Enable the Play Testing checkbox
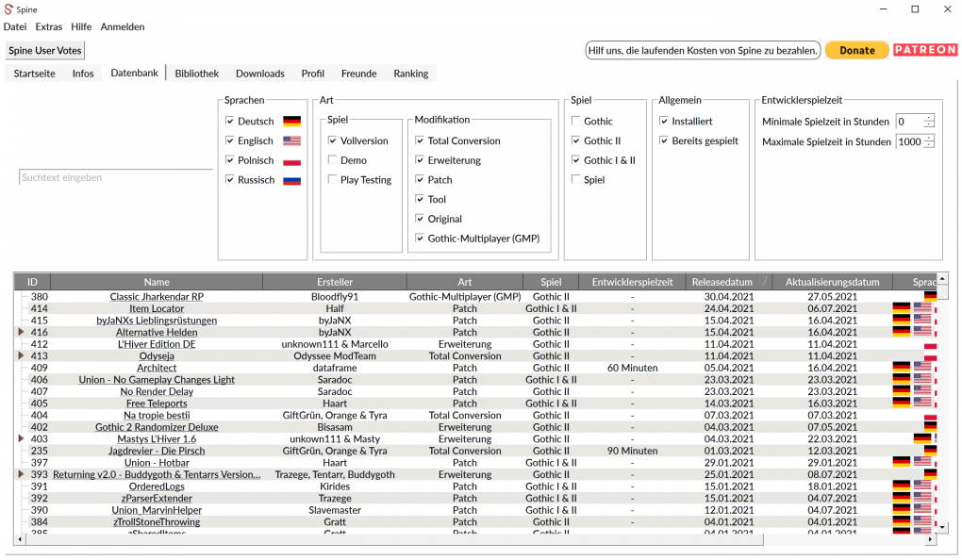962x560 pixels. point(333,180)
